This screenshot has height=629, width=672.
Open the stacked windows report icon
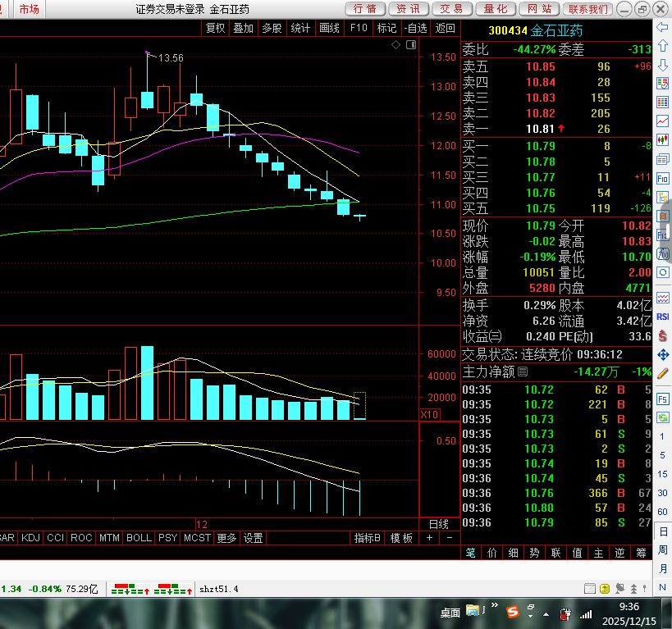click(662, 159)
